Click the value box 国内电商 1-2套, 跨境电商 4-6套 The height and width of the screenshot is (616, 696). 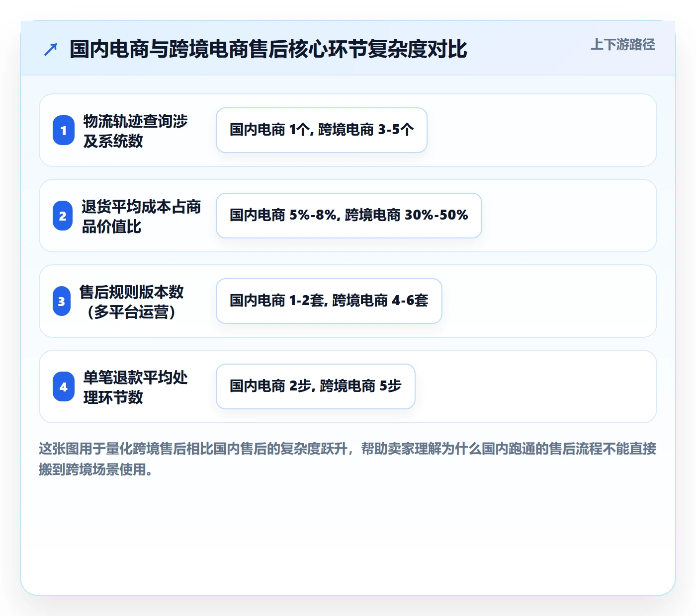tap(329, 301)
